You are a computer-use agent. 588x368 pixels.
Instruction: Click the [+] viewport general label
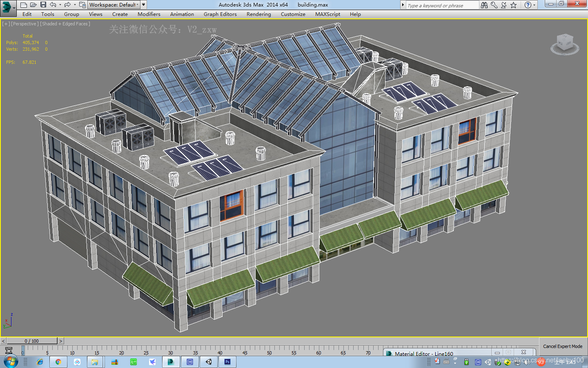click(6, 24)
